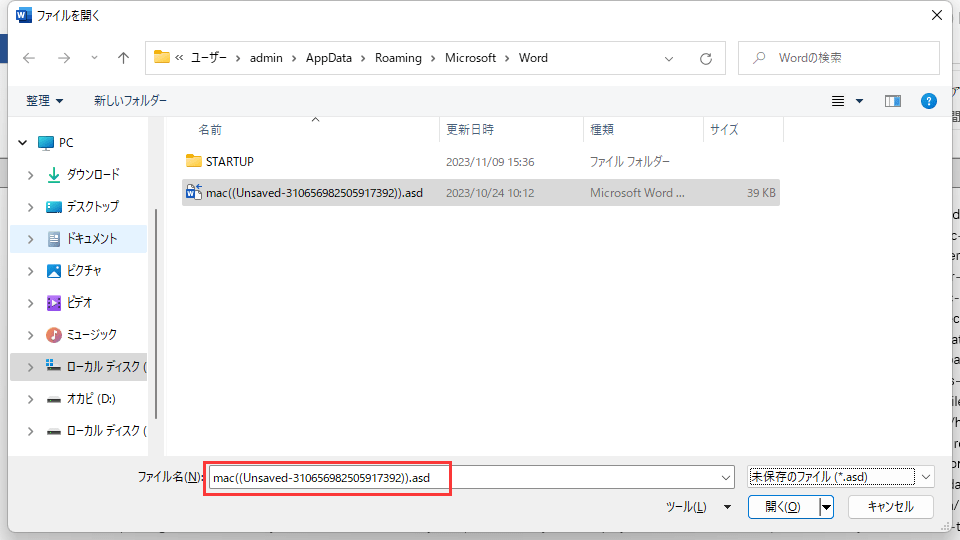Create a 新しいフォルダー
The image size is (960, 540).
click(x=130, y=100)
